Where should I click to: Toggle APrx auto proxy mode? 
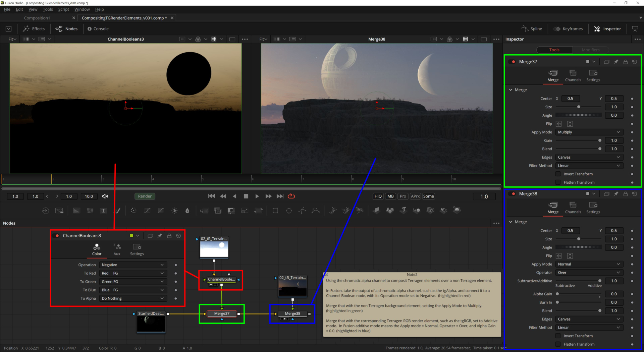[415, 196]
